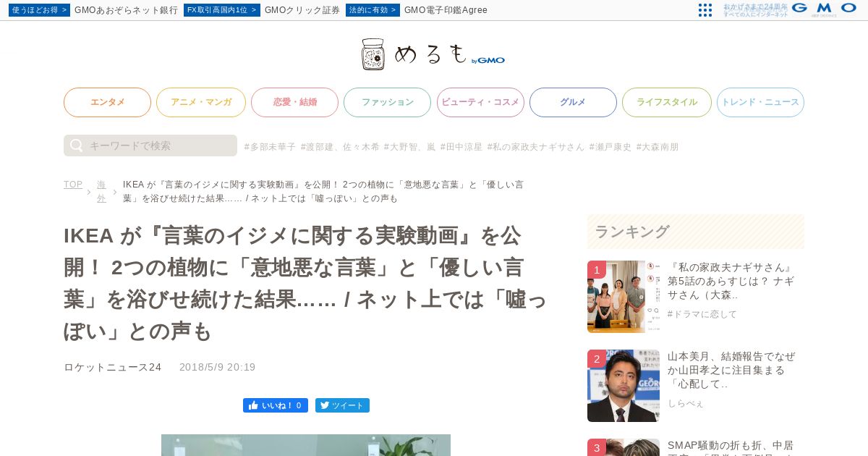Click the #渡部建、佐々木希 hashtag

[x=340, y=147]
